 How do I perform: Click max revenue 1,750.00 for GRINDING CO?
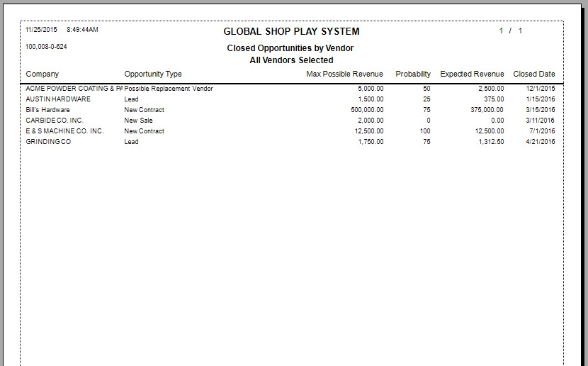point(371,142)
